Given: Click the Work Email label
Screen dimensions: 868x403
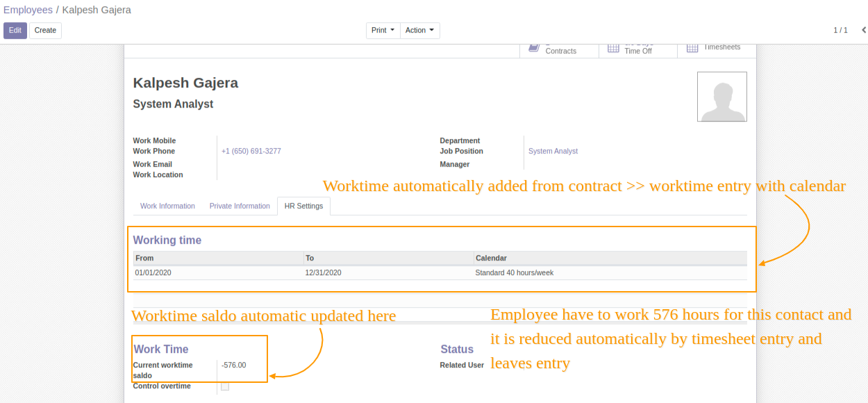Looking at the screenshot, I should (153, 165).
